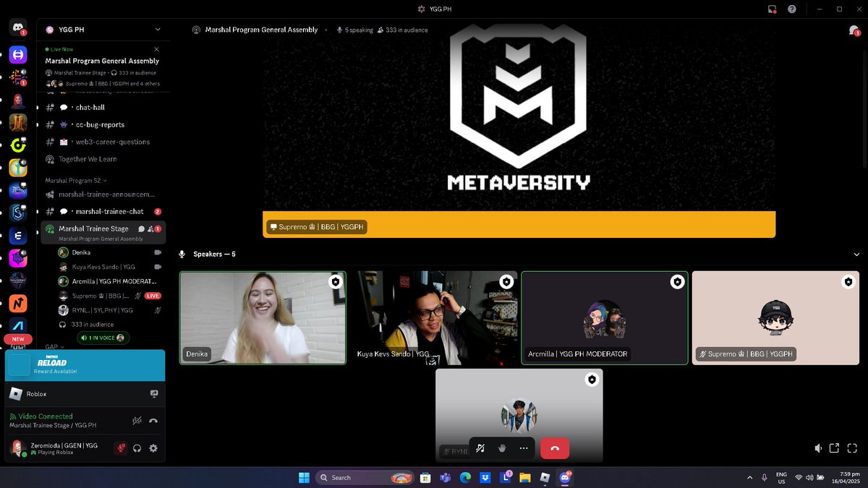The width and height of the screenshot is (868, 488).
Task: Pop out stage into separate window
Action: point(834,448)
